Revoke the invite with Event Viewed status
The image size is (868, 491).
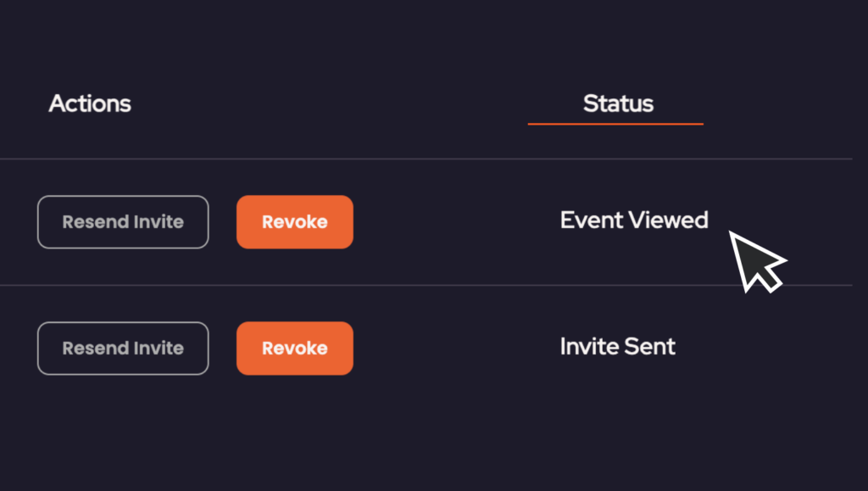point(294,221)
